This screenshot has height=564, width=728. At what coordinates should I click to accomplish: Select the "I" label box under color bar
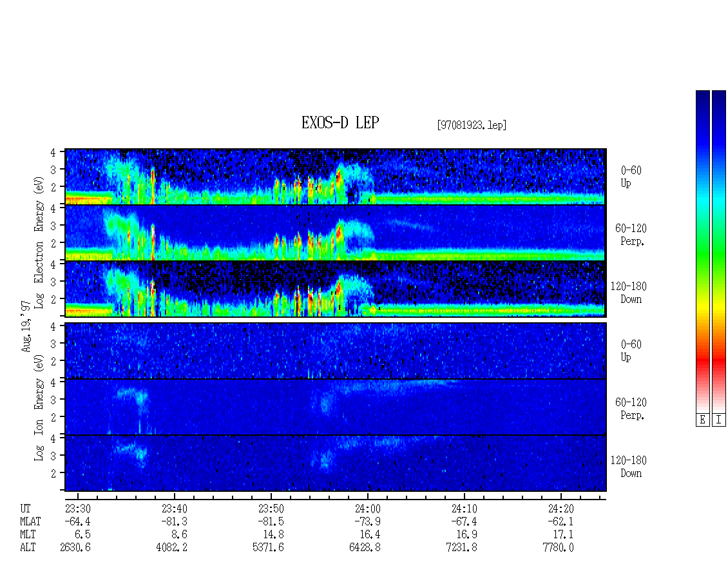coord(719,420)
